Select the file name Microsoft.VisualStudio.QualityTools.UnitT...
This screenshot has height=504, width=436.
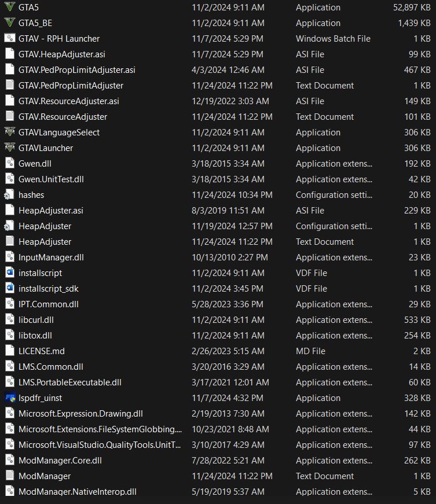tap(100, 445)
